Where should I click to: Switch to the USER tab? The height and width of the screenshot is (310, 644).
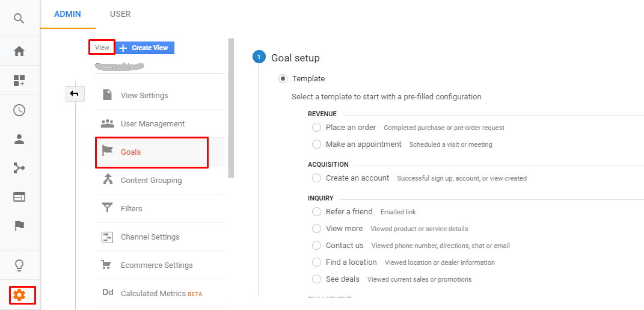120,14
